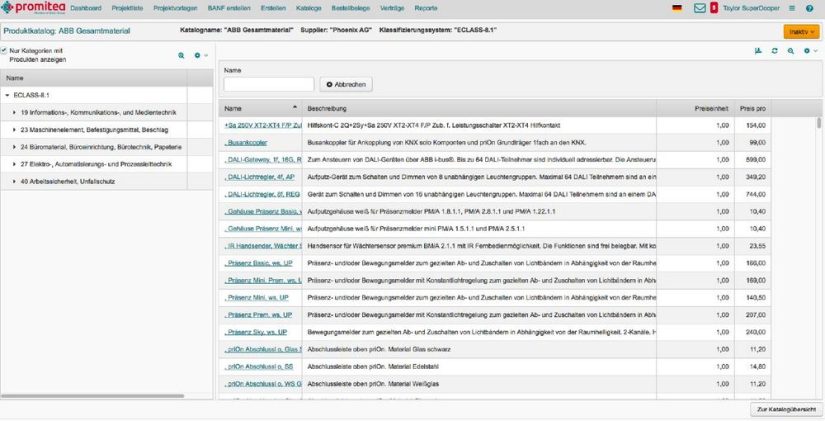Expand '40 Arbeitssicherheit, Unfallschutz' category
Screen dimensions: 825x421
pyautogui.click(x=14, y=181)
